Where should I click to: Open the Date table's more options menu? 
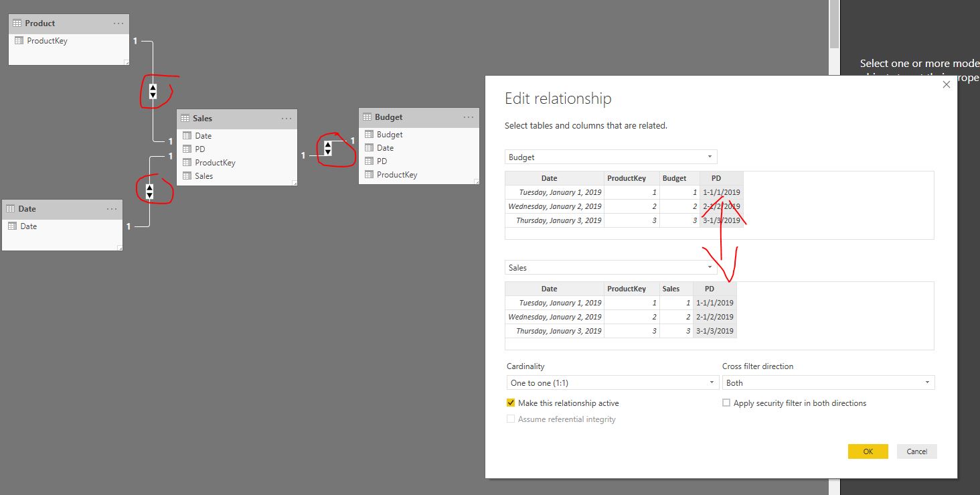tap(112, 209)
